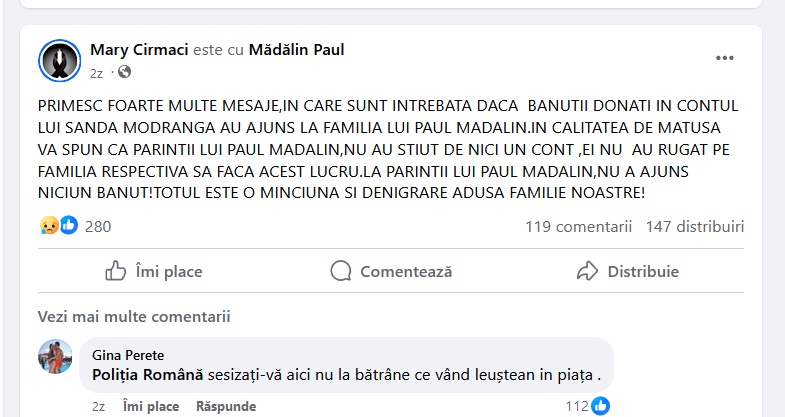Open Gina Perete's avatar thumbnail
Screen dimensions: 785x417
[x=56, y=356]
